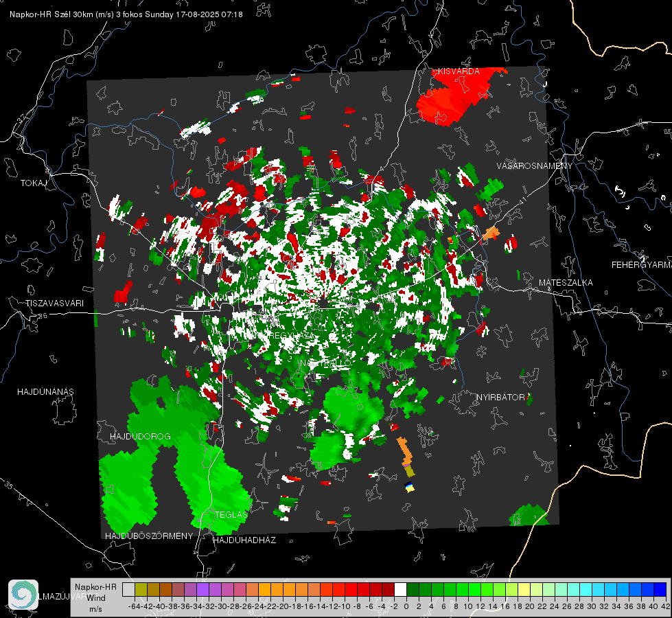The image size is (672, 618).
Task: Click the Napkor-HR Wind m/s legend title
Action: (95, 598)
